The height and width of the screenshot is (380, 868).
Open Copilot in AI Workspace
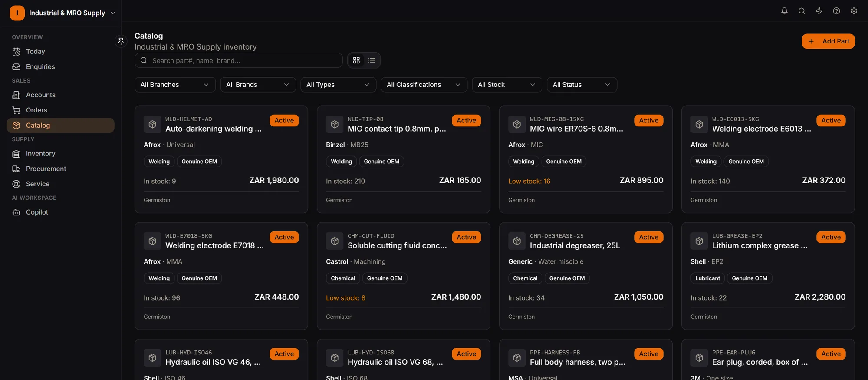click(60, 212)
